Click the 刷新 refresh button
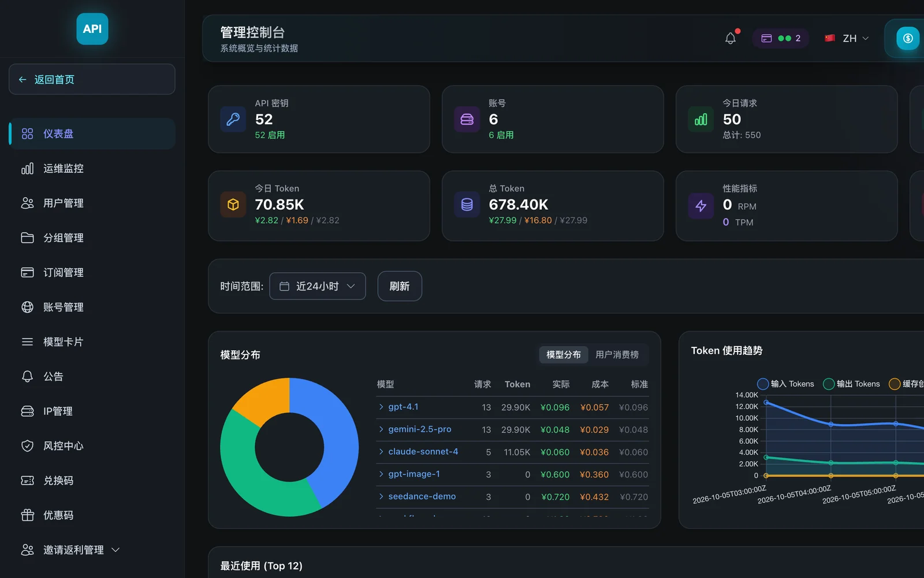924x578 pixels. point(400,286)
